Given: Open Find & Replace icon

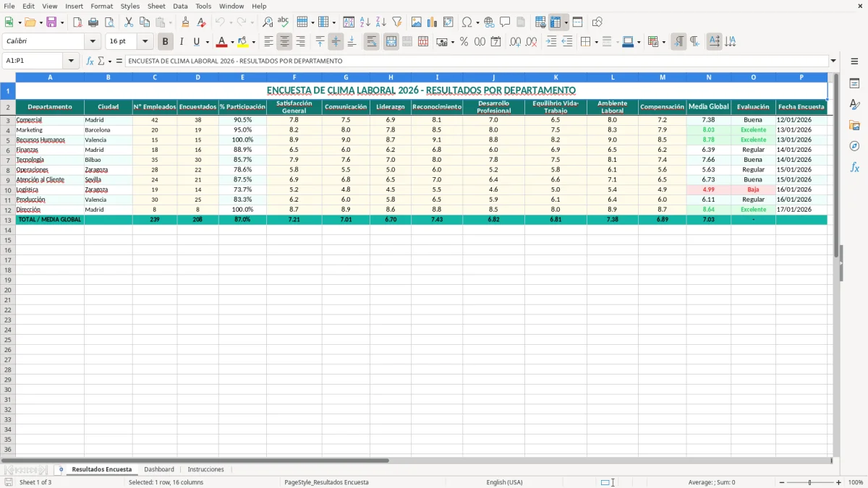Looking at the screenshot, I should click(x=268, y=22).
